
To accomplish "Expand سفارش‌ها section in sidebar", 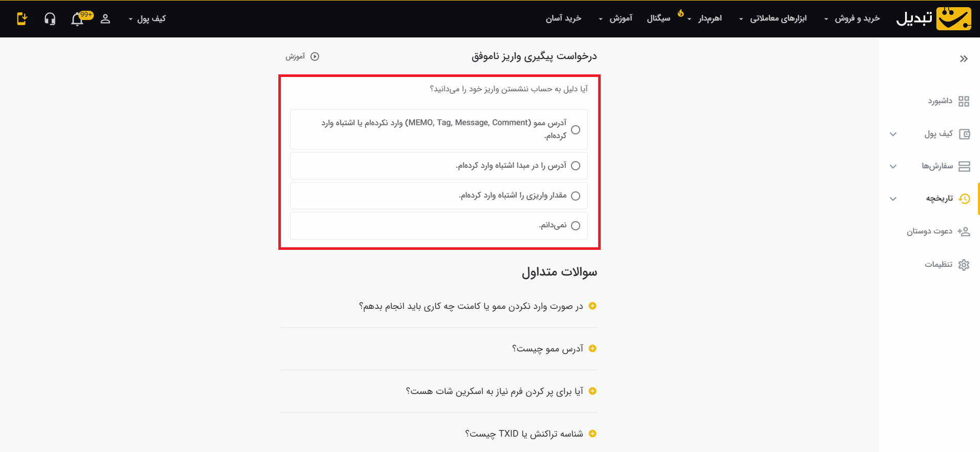I will click(x=937, y=166).
